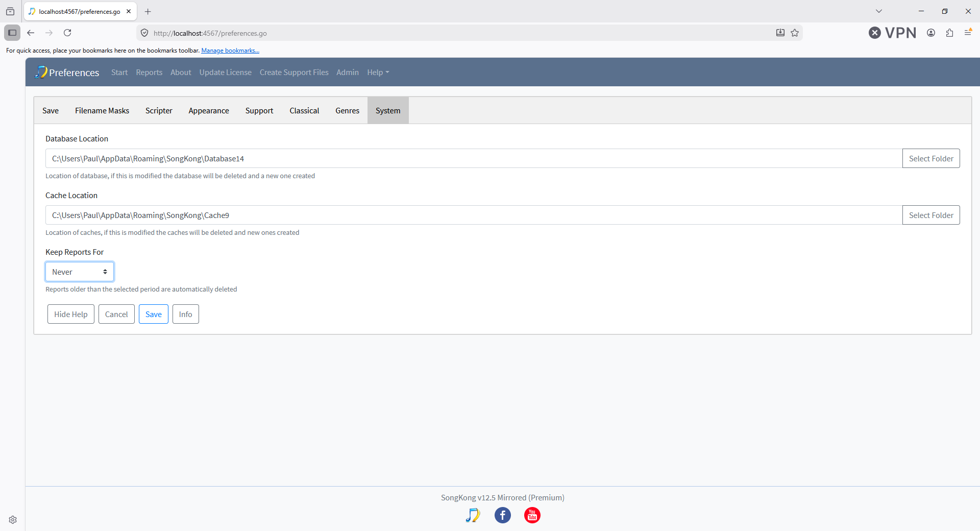Open the Manage bookmarks link
This screenshot has height=531, width=980.
[230, 51]
